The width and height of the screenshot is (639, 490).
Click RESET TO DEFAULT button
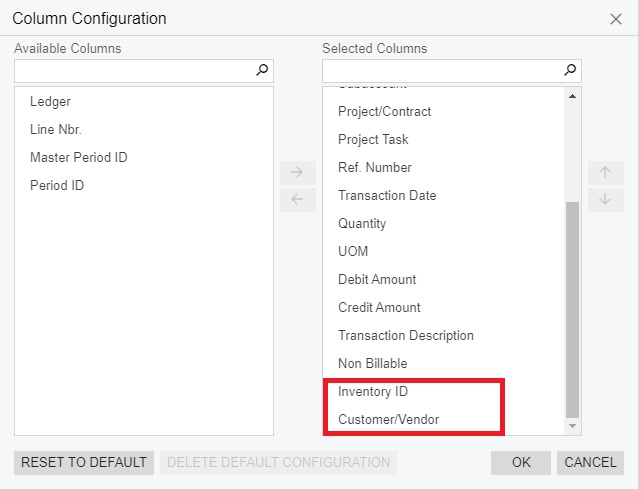point(84,463)
